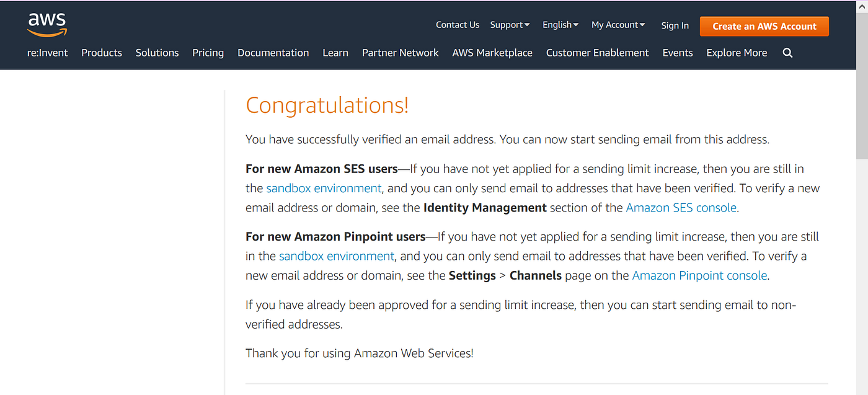This screenshot has height=395, width=868.
Task: Open the sandbox environment link
Action: pyautogui.click(x=324, y=188)
